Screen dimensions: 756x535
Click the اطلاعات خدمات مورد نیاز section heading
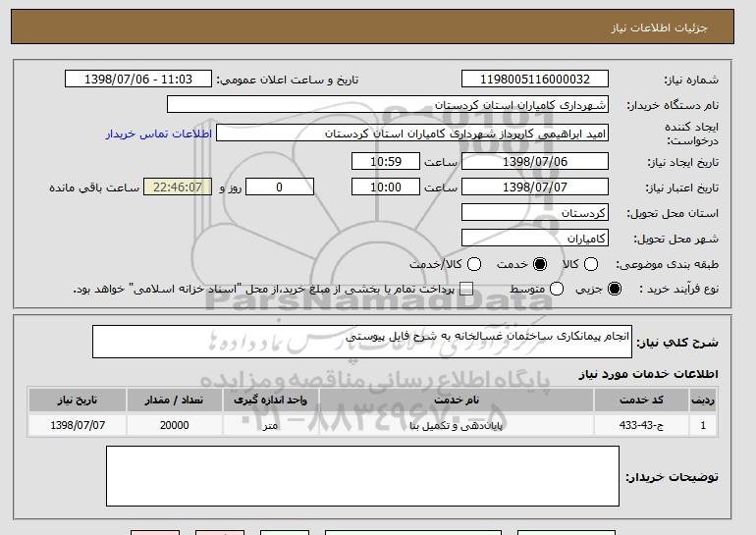pyautogui.click(x=648, y=374)
